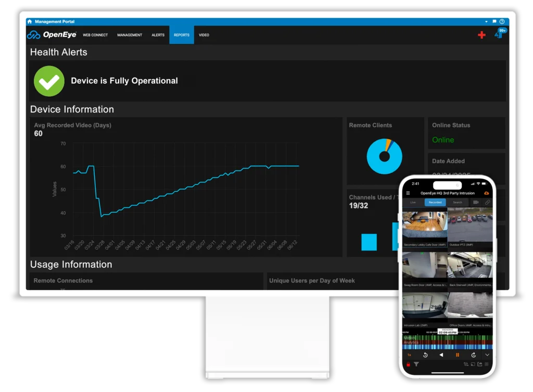Open Swag Room Door camera feed

tap(425, 268)
